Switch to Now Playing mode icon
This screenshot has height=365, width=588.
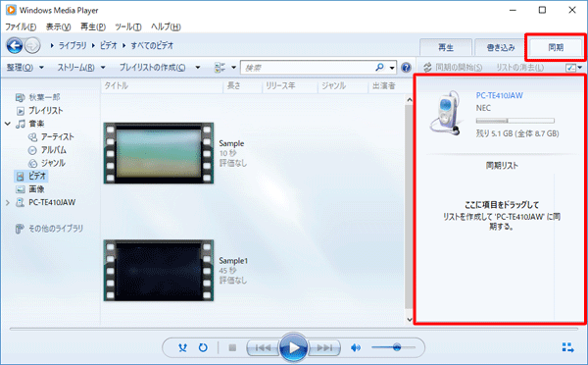pyautogui.click(x=567, y=347)
